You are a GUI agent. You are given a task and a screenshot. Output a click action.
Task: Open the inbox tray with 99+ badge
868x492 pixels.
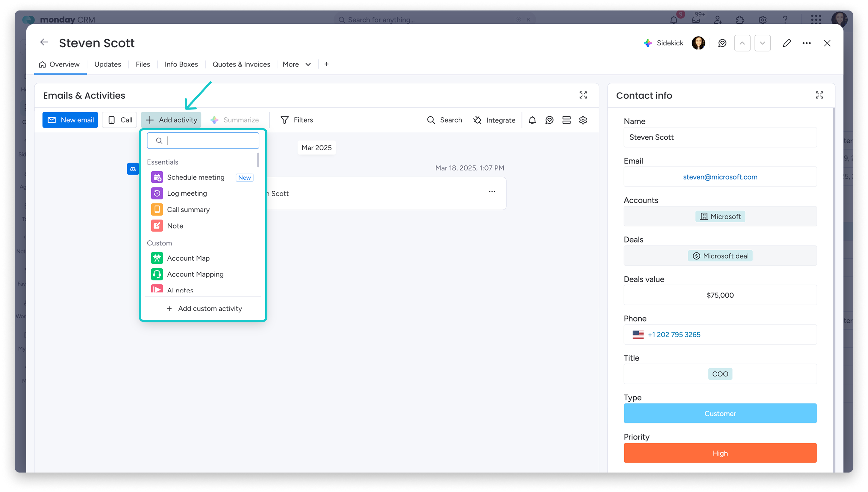696,19
